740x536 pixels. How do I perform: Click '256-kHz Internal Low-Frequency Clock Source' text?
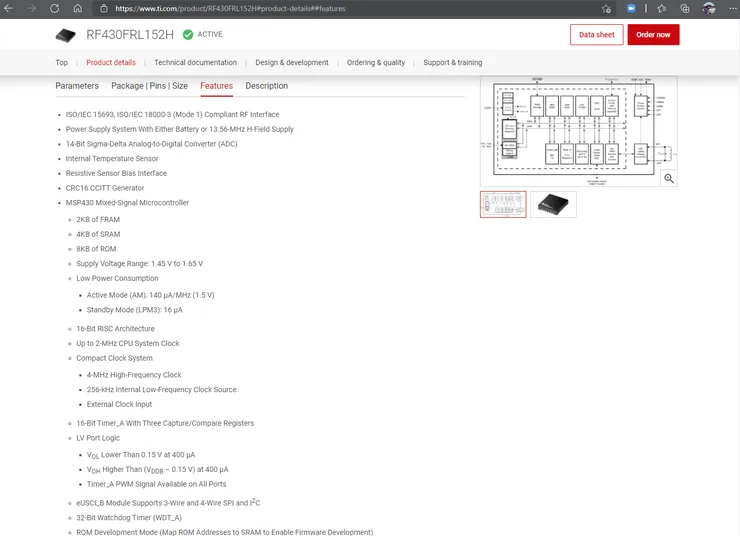pyautogui.click(x=162, y=390)
